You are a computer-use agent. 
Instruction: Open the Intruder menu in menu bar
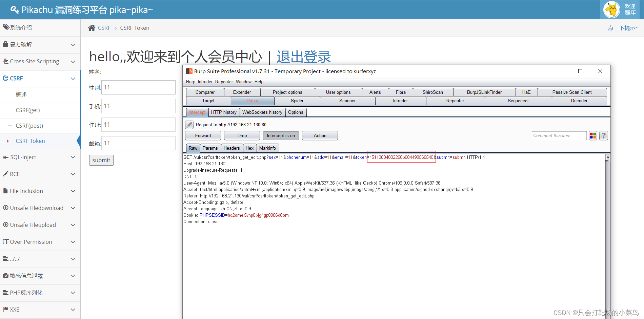205,82
